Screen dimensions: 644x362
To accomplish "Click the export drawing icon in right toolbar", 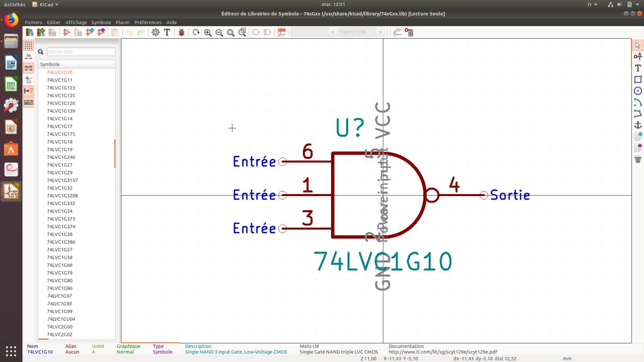I will 638,148.
